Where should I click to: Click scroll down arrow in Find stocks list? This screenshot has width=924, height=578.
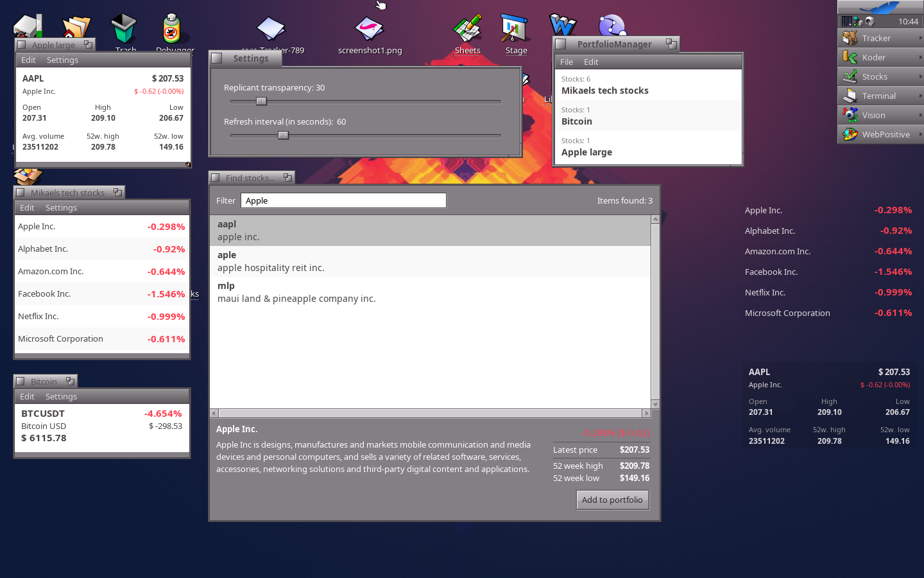(x=655, y=404)
